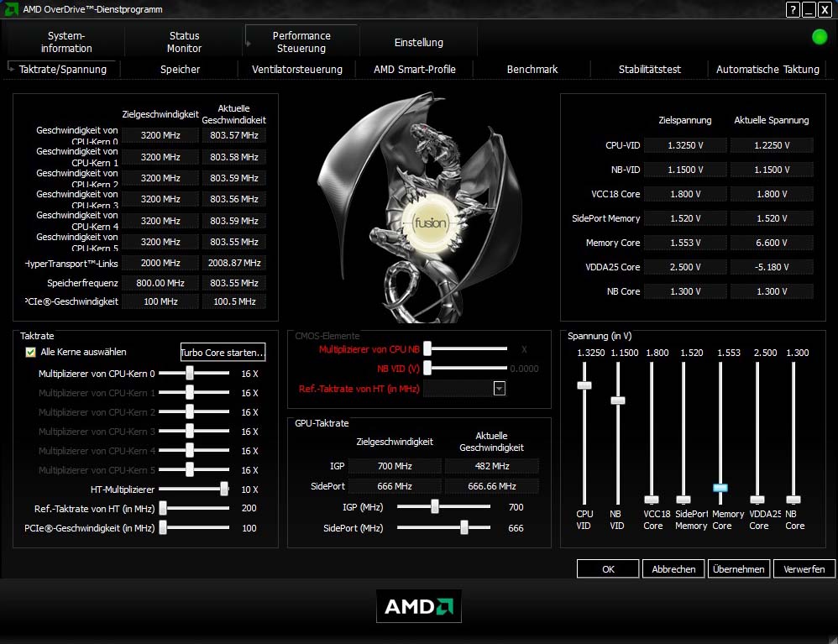Click the SidePort Memory Zielspannung 1.520 V field
This screenshot has width=838, height=644.
(685, 218)
